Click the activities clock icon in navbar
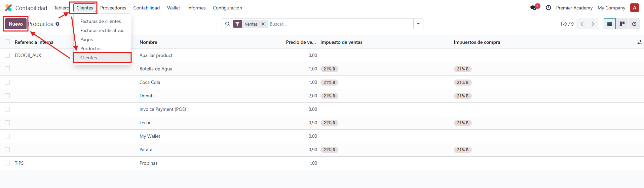 [x=548, y=8]
